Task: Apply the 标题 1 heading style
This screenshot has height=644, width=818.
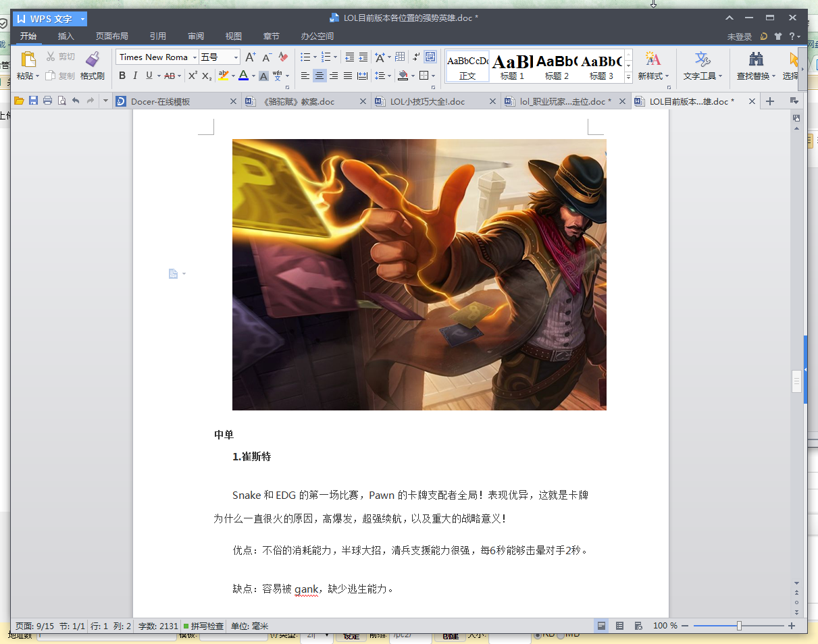Action: pos(512,66)
